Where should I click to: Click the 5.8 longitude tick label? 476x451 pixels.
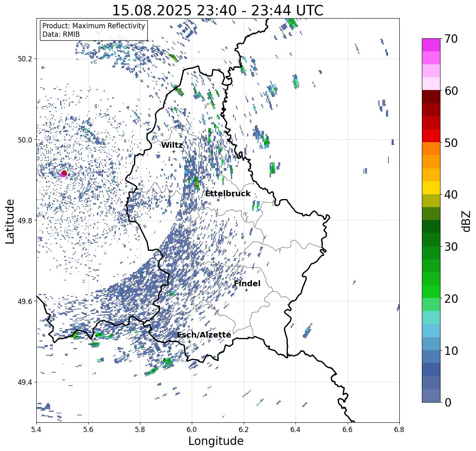140,430
